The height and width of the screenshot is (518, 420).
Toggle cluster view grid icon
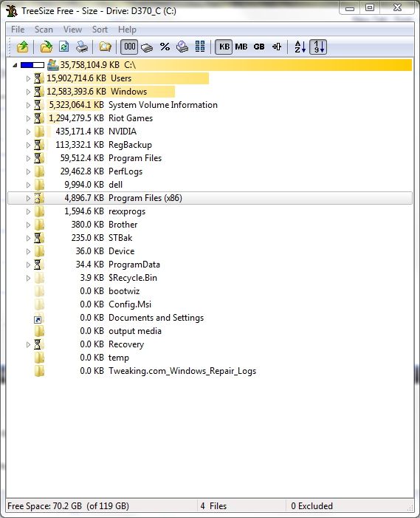click(200, 47)
